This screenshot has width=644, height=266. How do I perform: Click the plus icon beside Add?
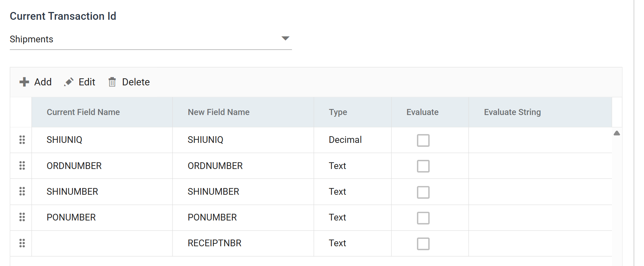(24, 82)
